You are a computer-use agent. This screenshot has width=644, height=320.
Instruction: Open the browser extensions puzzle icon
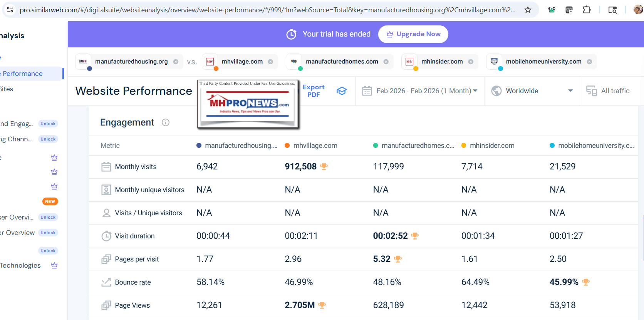(x=587, y=10)
